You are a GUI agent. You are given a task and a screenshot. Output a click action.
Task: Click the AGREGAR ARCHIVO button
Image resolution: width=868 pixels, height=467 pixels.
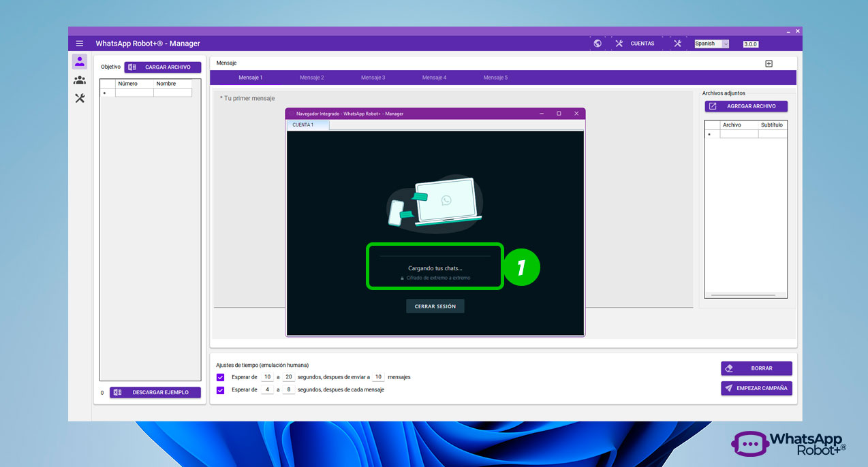pos(746,106)
